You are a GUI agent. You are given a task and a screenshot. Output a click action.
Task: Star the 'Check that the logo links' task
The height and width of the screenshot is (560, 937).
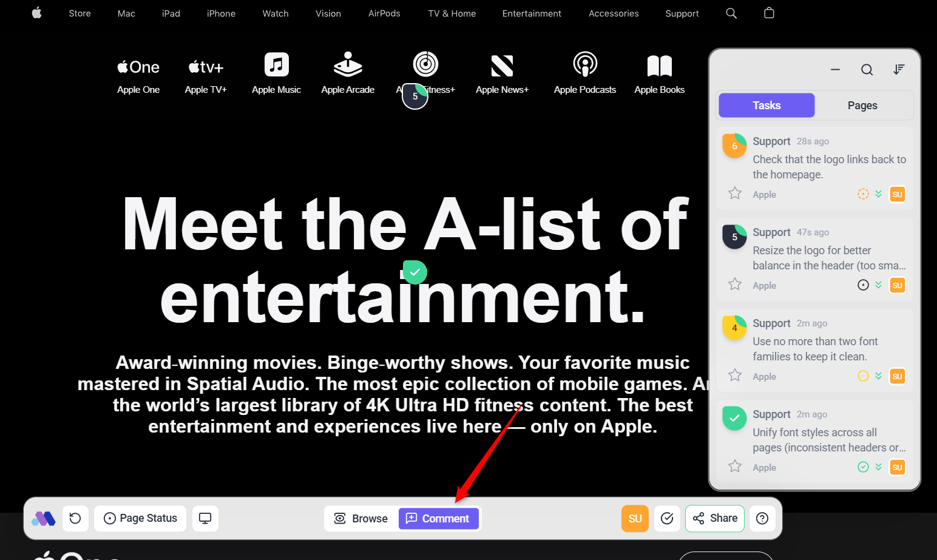[735, 193]
